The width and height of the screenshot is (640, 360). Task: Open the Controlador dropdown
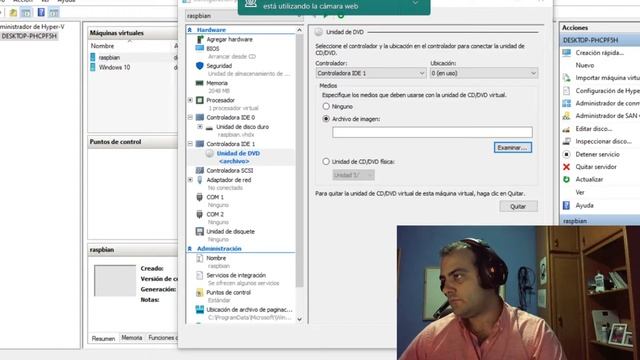pyautogui.click(x=371, y=73)
